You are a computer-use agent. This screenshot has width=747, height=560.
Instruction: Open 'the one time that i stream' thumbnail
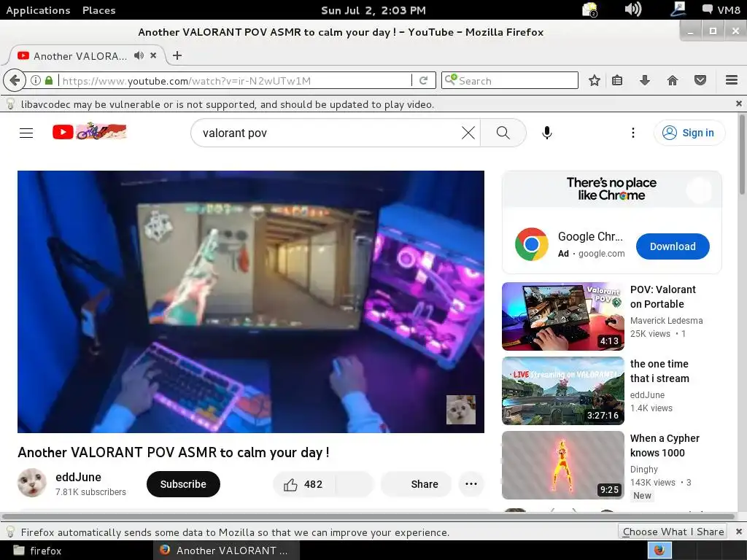[x=563, y=391]
